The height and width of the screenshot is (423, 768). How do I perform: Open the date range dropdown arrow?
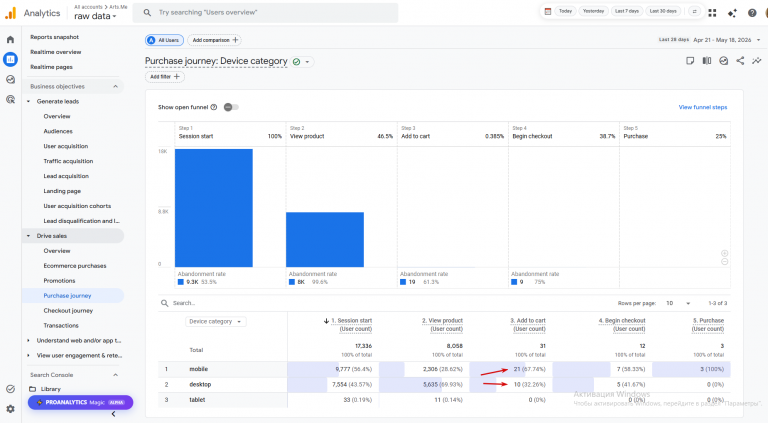click(759, 40)
